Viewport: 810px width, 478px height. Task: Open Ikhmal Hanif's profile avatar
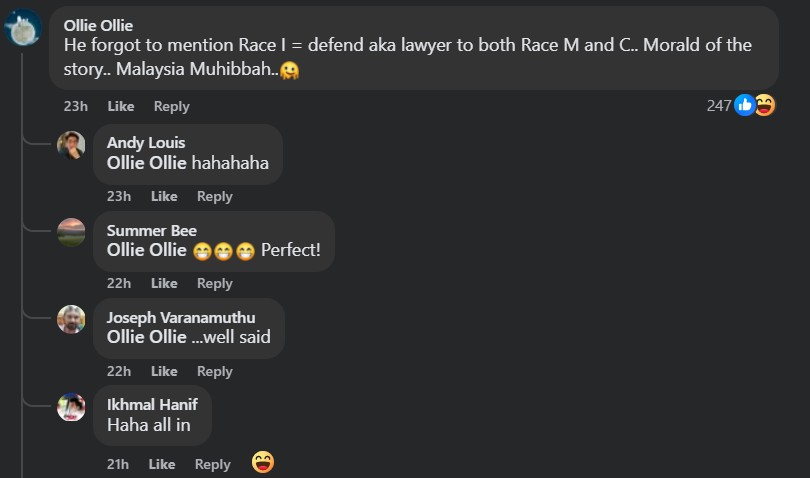[71, 407]
